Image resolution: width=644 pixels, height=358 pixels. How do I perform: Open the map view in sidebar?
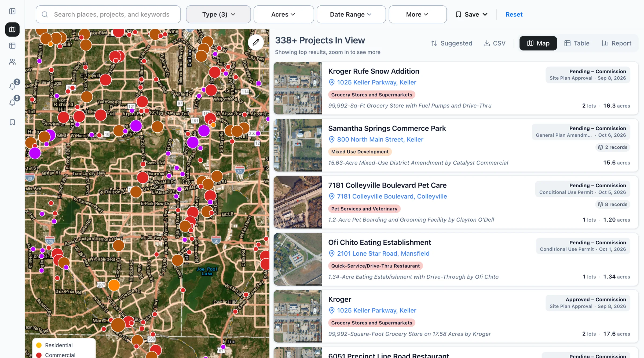(12, 29)
